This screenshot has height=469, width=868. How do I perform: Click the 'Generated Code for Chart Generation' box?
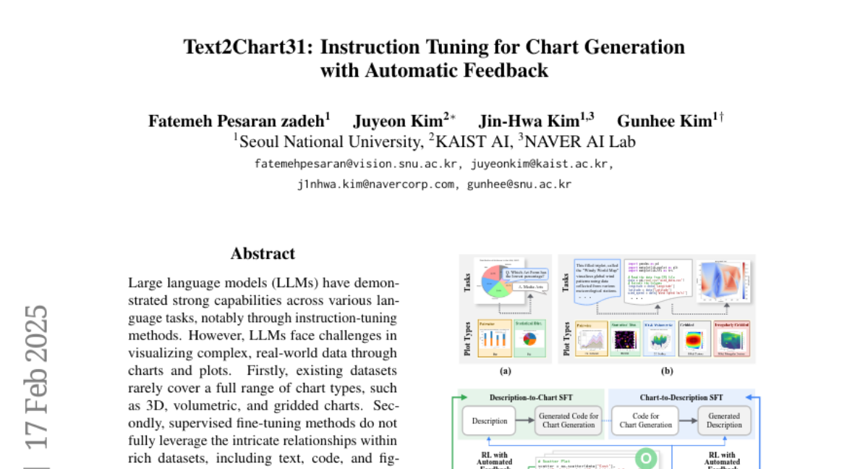569,421
